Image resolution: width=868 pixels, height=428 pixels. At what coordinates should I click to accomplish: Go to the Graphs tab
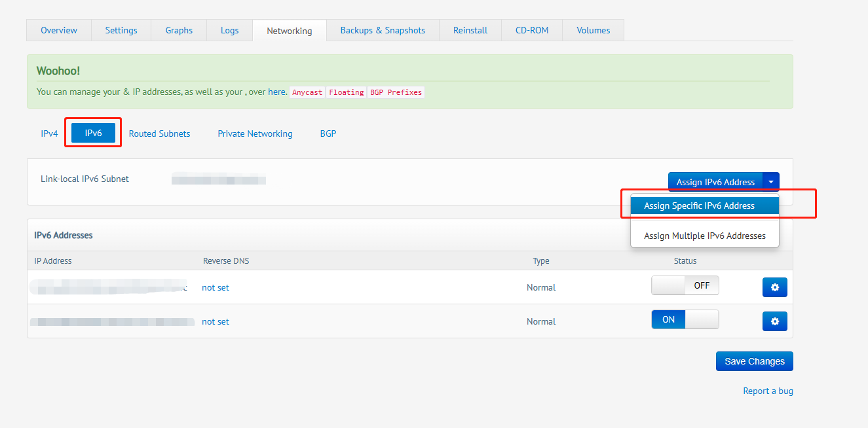click(179, 30)
